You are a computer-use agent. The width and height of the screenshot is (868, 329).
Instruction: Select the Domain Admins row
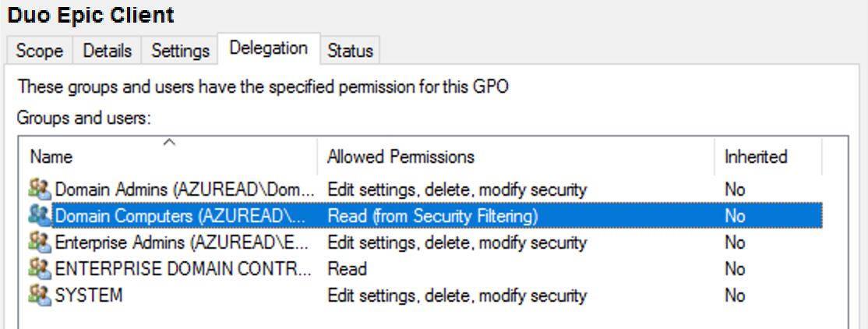pos(185,189)
